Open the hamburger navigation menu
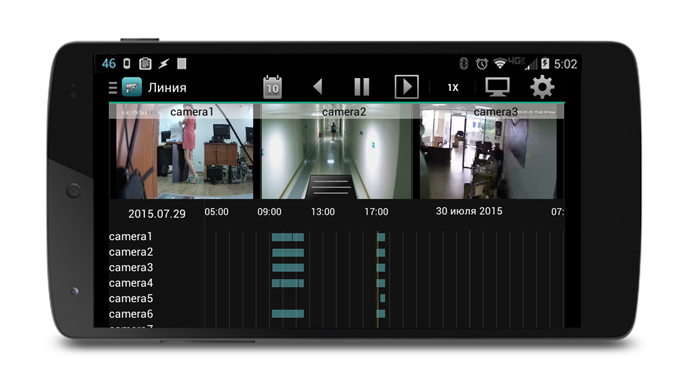This screenshot has height=382, width=690. point(113,88)
